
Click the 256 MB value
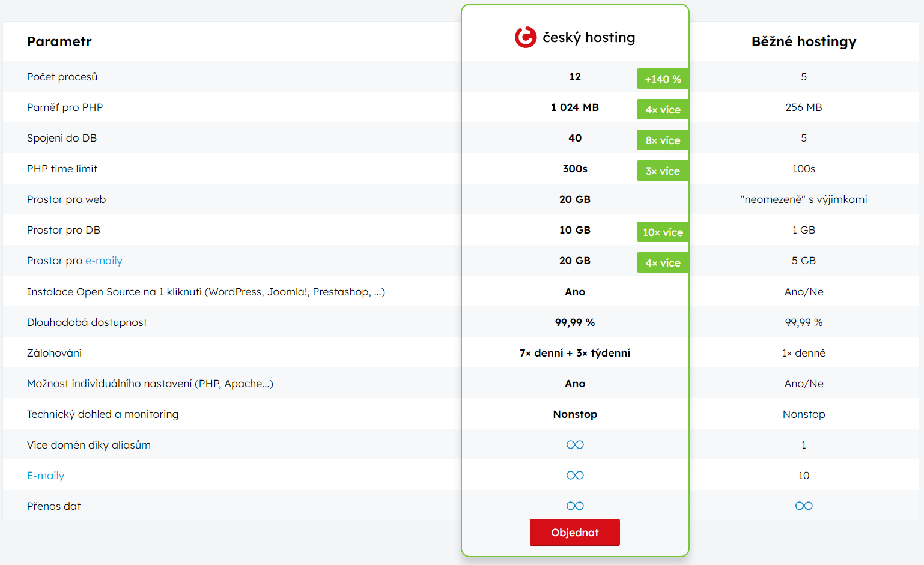[804, 107]
